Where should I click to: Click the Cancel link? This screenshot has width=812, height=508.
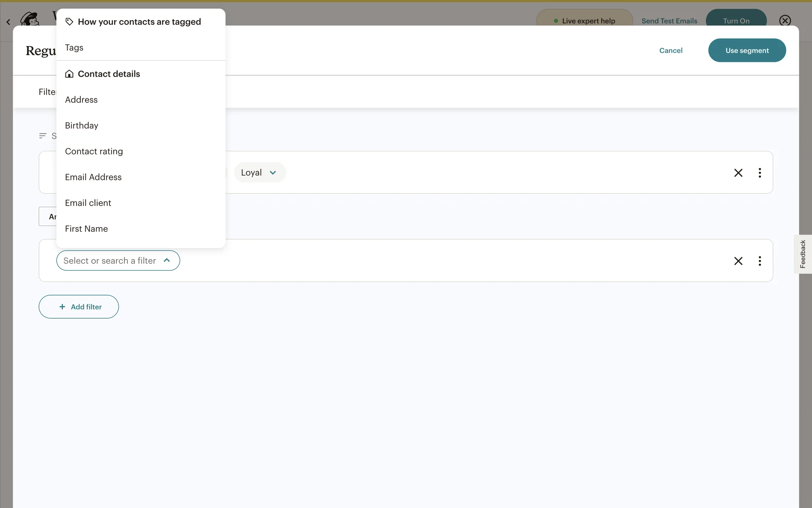(671, 50)
